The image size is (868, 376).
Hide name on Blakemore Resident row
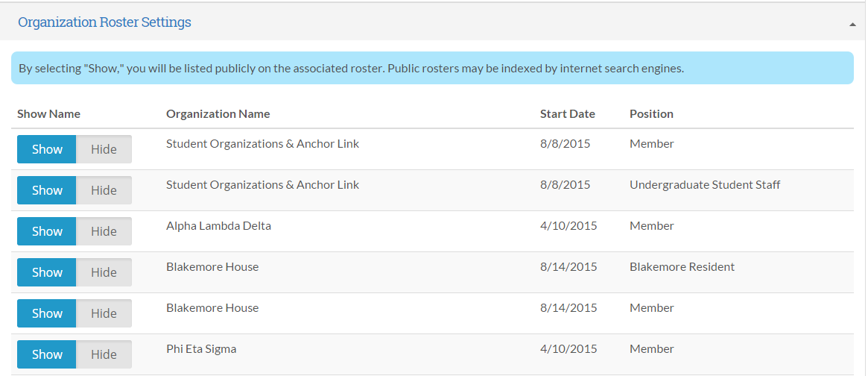(x=104, y=272)
